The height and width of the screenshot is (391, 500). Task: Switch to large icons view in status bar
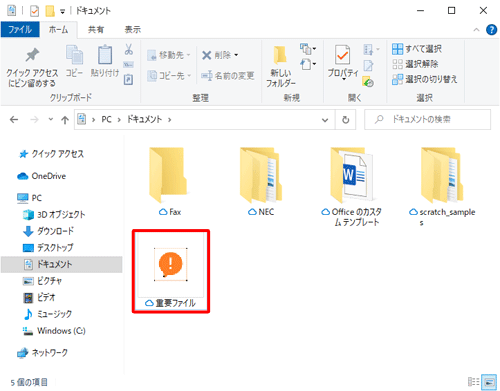coord(489,382)
